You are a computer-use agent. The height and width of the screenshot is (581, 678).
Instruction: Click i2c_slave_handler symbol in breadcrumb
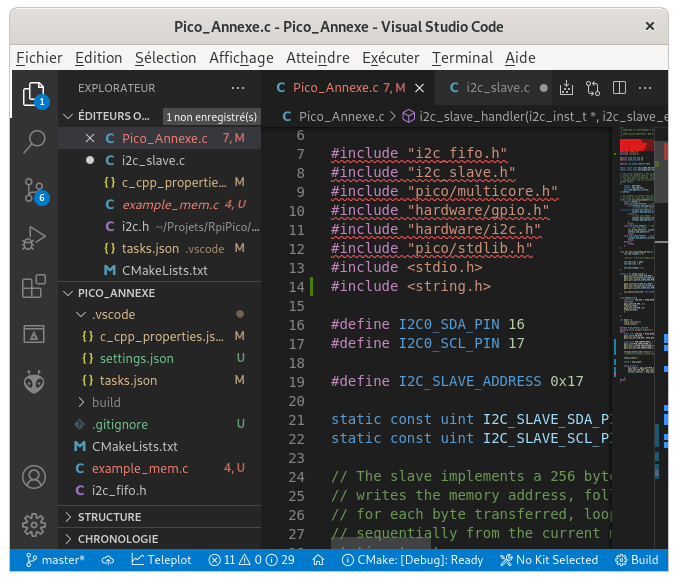click(x=535, y=116)
